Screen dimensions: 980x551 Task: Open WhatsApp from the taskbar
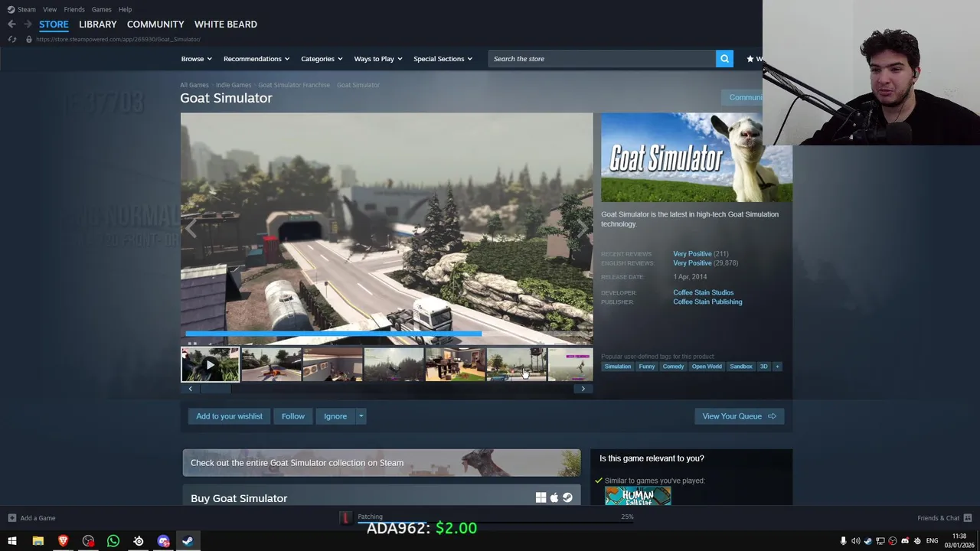(113, 541)
